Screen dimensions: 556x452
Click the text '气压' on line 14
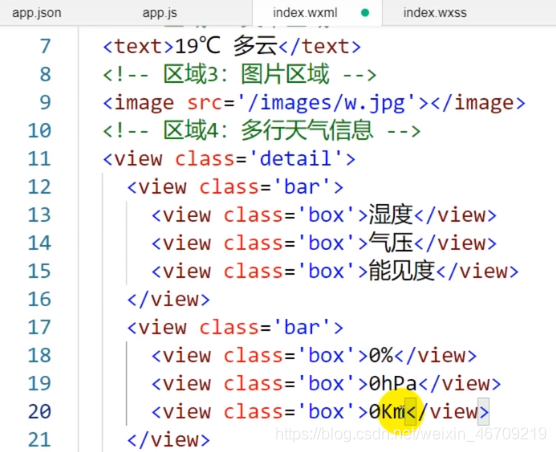pos(391,242)
